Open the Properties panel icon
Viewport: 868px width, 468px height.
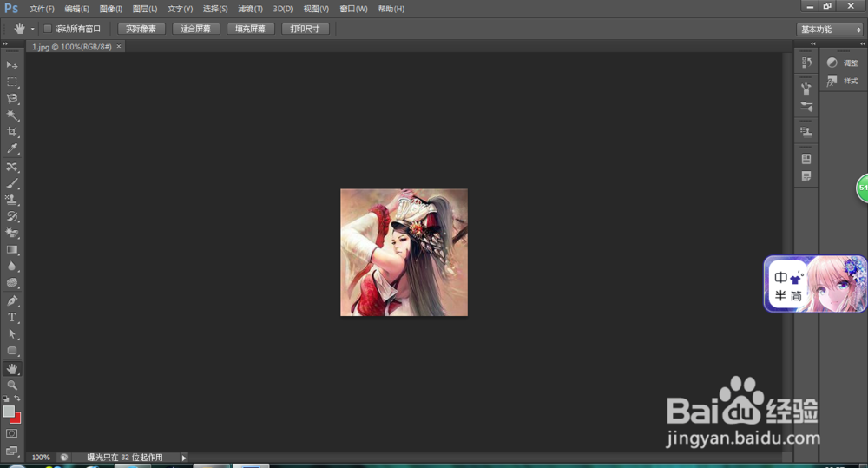tap(806, 159)
